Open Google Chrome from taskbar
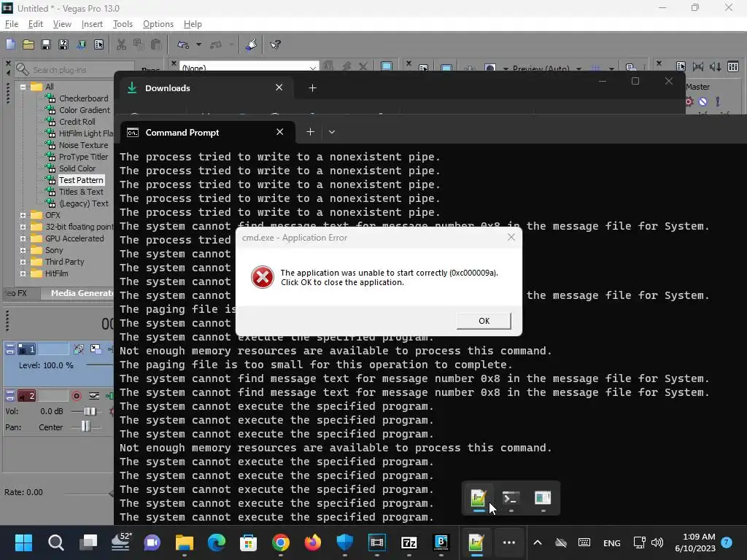This screenshot has width=747, height=560. pos(281,542)
